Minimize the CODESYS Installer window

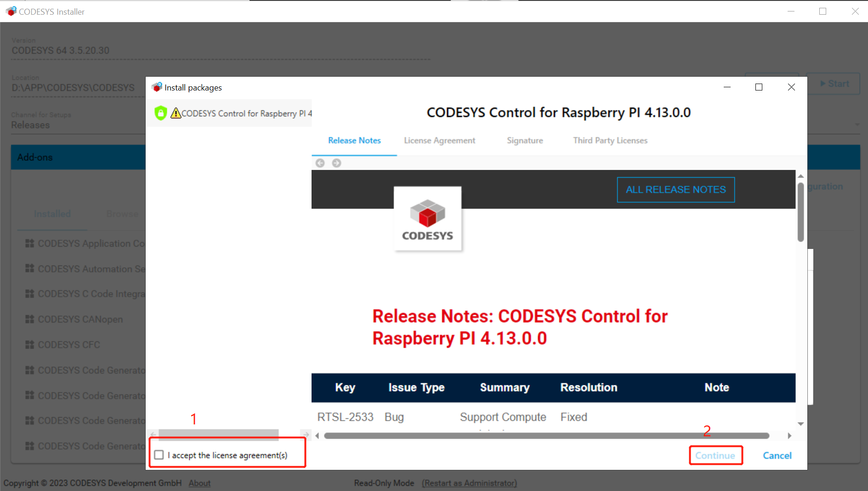791,11
